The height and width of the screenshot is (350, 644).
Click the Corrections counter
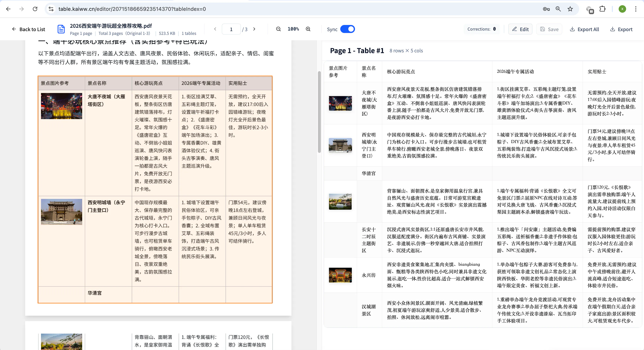482,29
